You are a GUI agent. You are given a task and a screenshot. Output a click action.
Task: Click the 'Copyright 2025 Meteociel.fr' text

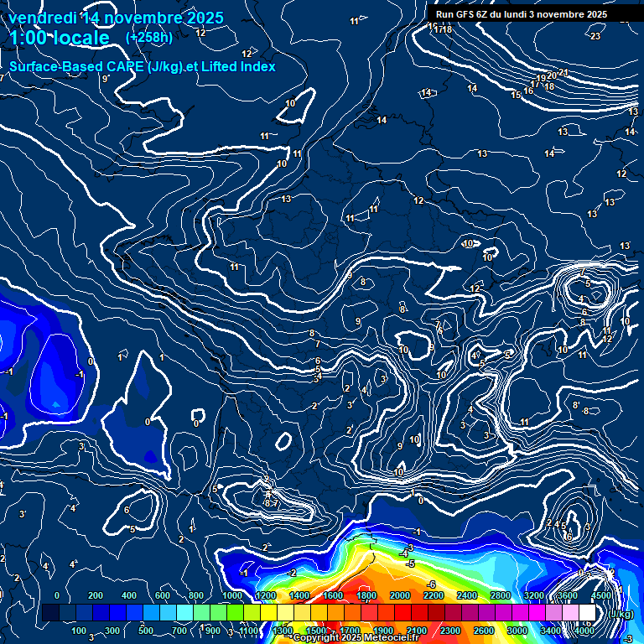tap(356, 637)
